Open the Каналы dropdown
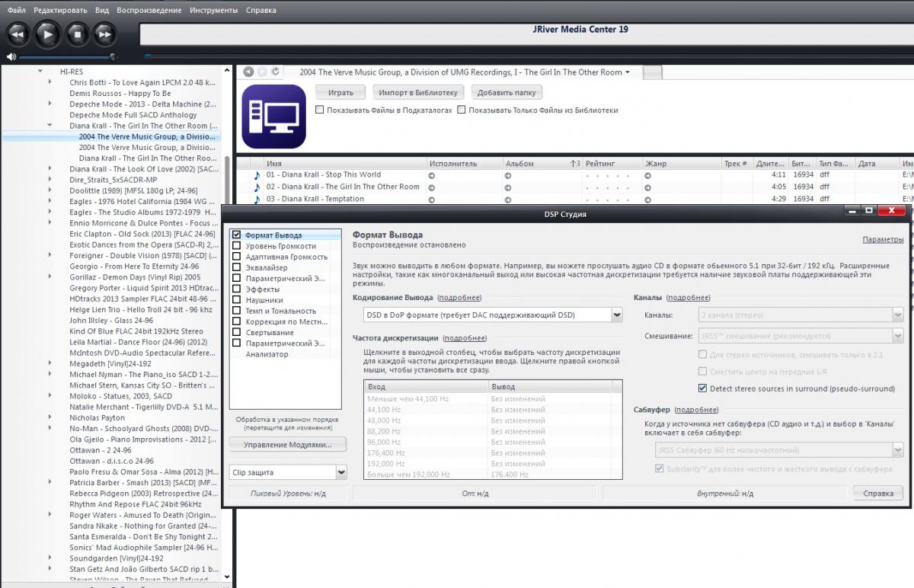 (801, 315)
